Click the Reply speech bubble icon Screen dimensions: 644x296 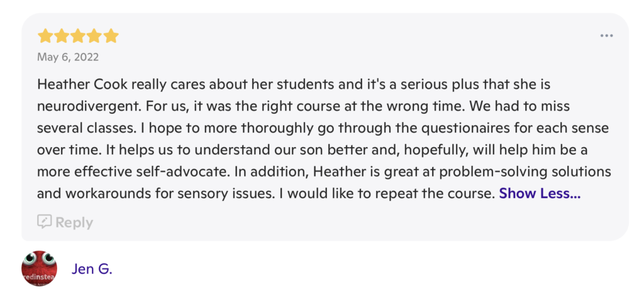point(45,221)
